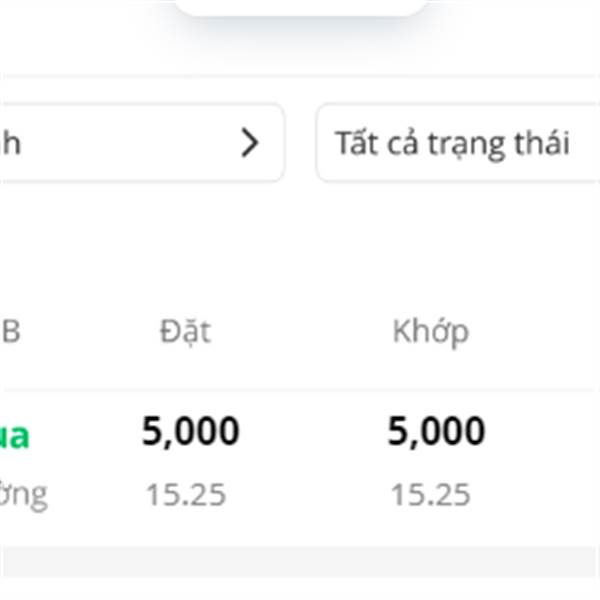This screenshot has height=600, width=600.
Task: Click the 15.25 price under Khớp column
Action: (x=430, y=495)
